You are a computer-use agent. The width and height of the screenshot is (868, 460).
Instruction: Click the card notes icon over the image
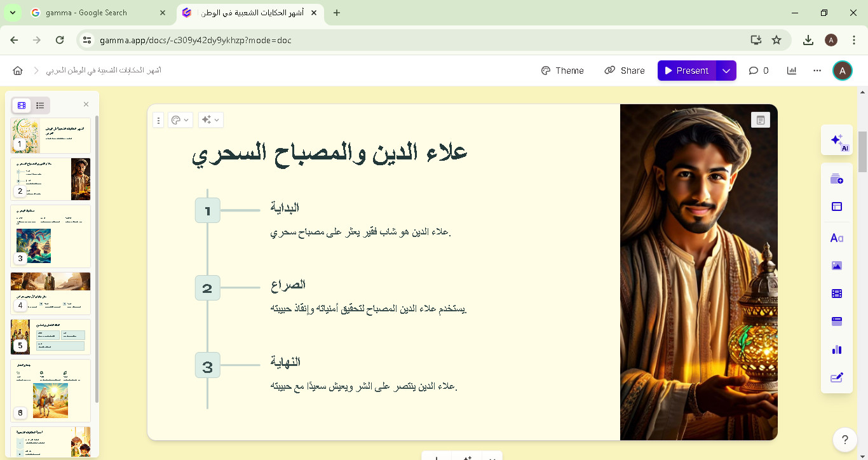760,120
